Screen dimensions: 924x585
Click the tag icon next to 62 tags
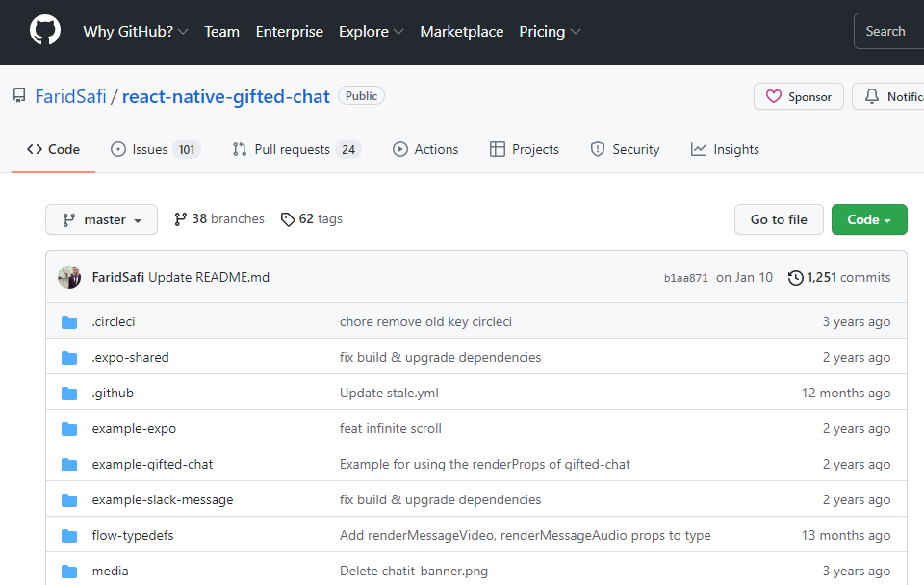coord(288,219)
